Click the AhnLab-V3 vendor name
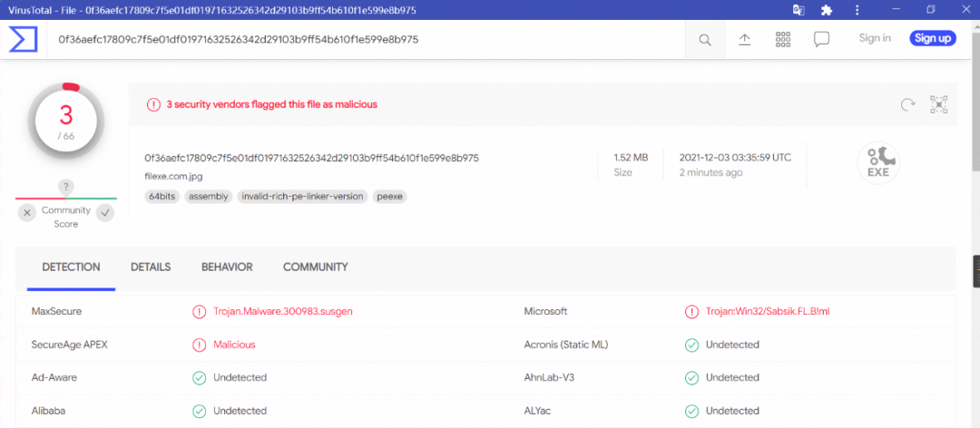Screen dimensions: 980x428 [550, 377]
